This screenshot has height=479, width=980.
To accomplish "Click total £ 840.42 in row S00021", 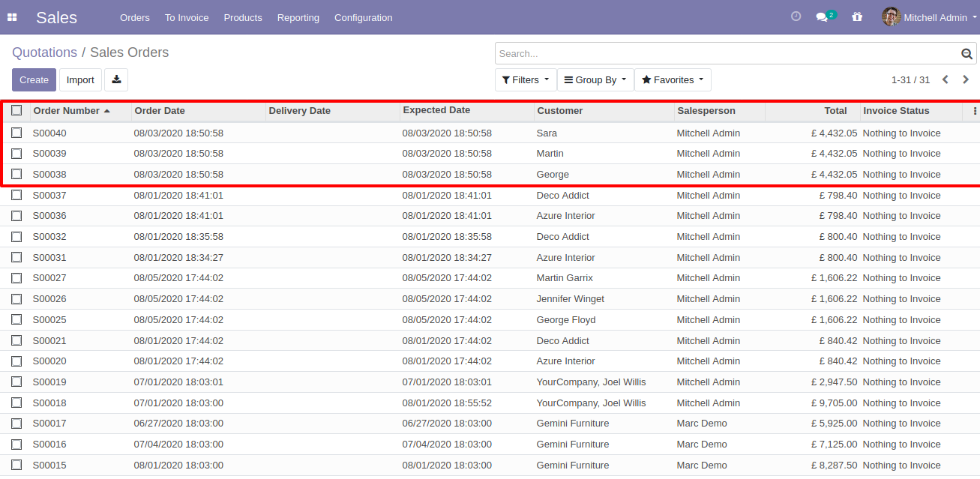I will click(x=838, y=340).
